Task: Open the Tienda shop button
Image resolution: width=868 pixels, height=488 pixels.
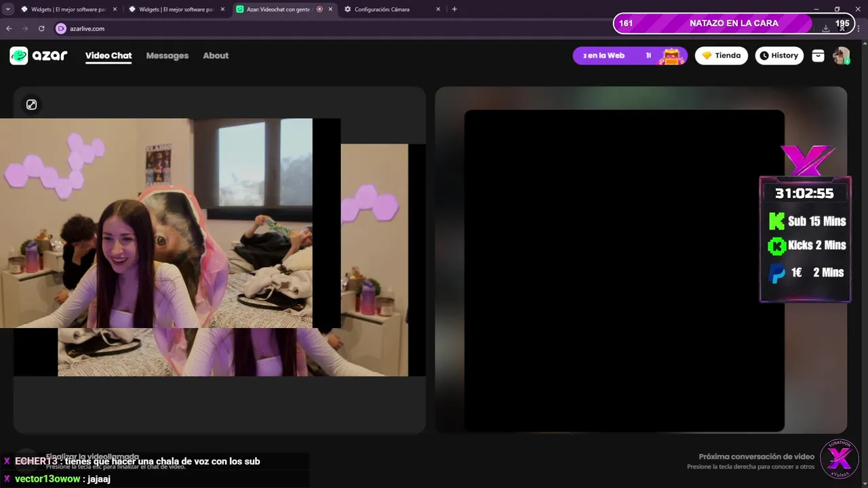Action: 721,56
